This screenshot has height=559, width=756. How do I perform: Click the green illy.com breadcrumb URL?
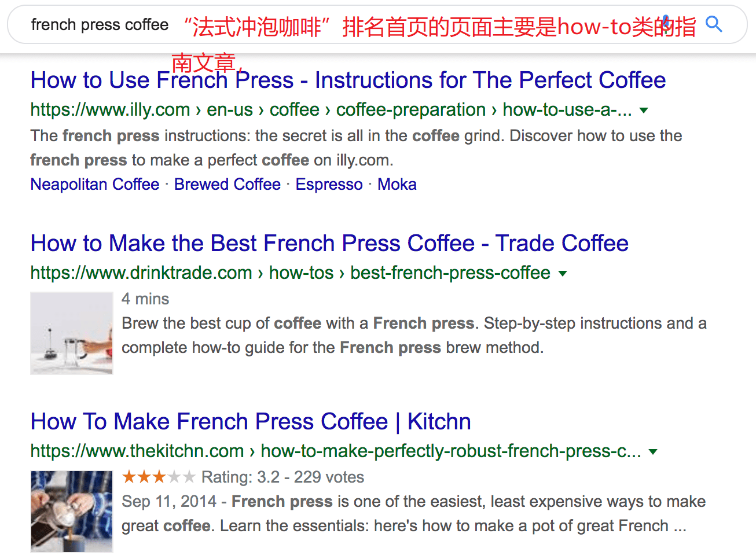331,109
